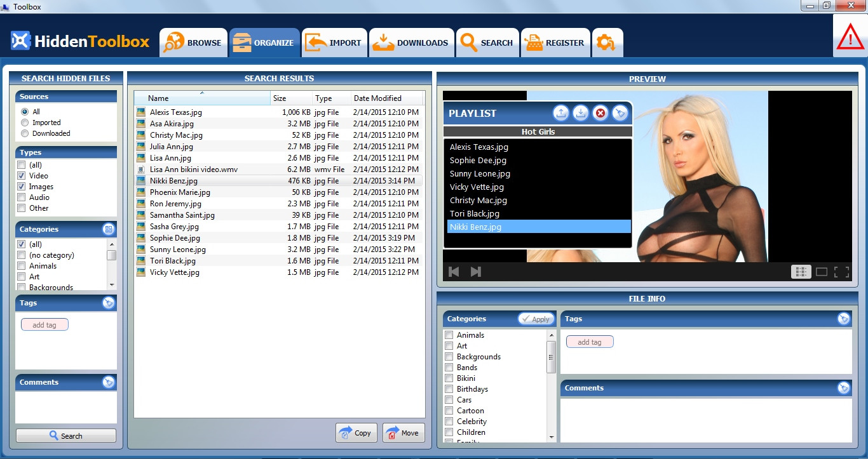868x459 pixels.
Task: Click the Search button in the sidebar
Action: (x=66, y=436)
